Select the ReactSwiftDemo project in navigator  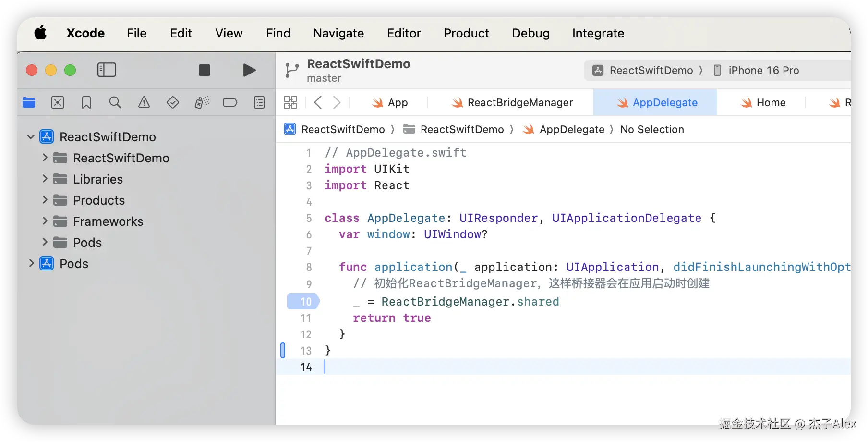(146, 137)
